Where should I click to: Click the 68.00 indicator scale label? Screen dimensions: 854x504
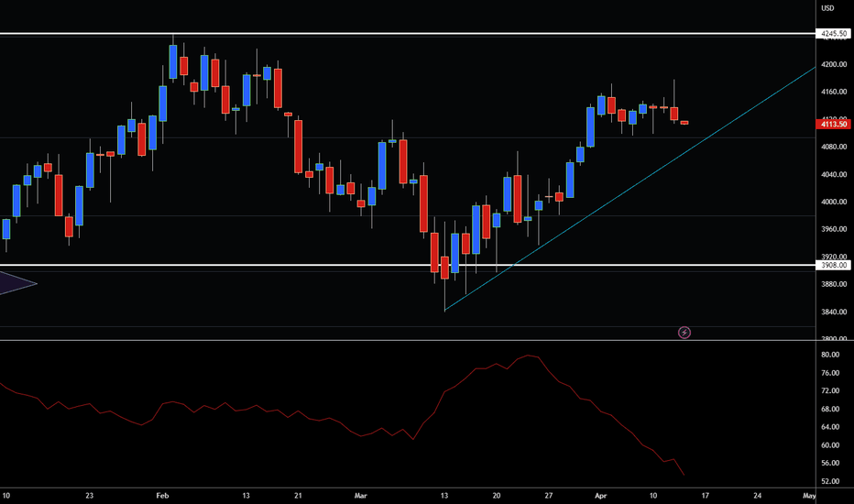coord(830,409)
